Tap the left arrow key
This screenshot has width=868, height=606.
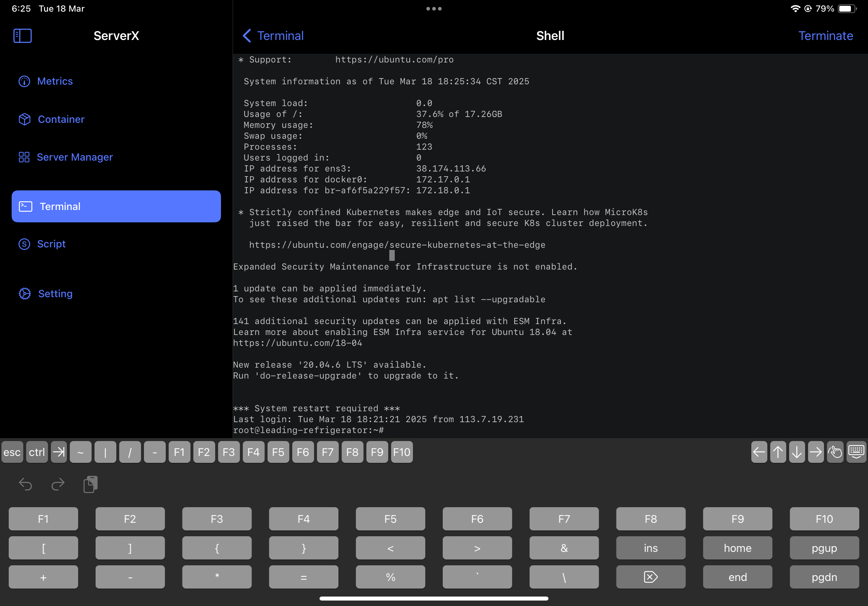click(x=759, y=452)
